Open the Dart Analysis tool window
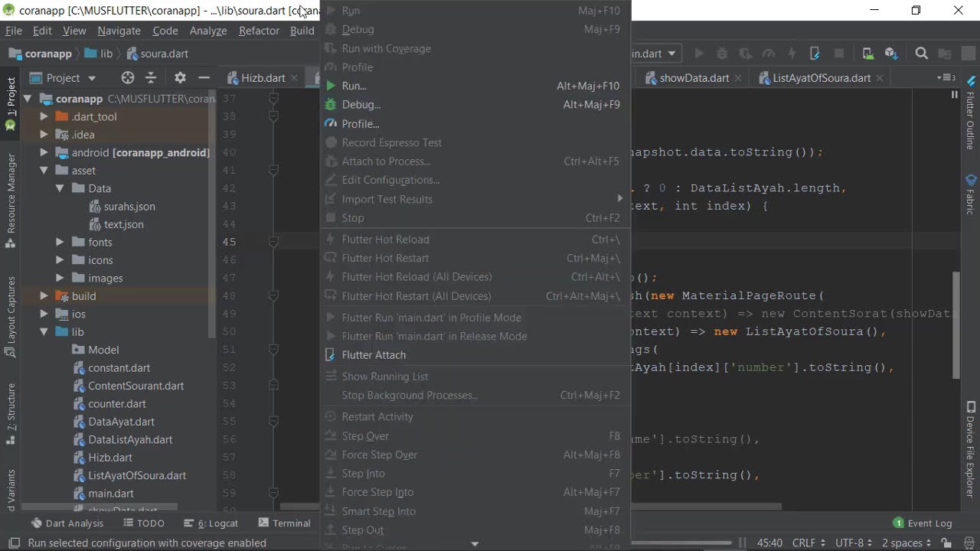Viewport: 980px width, 551px height. pyautogui.click(x=67, y=523)
